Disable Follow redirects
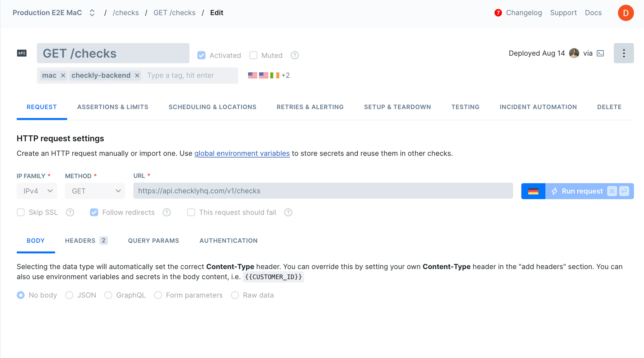This screenshot has height=358, width=644. [94, 212]
